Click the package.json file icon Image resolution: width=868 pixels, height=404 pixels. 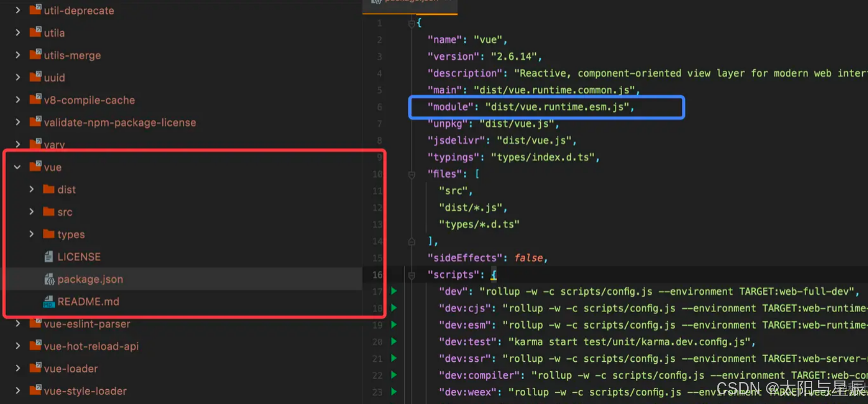(49, 279)
